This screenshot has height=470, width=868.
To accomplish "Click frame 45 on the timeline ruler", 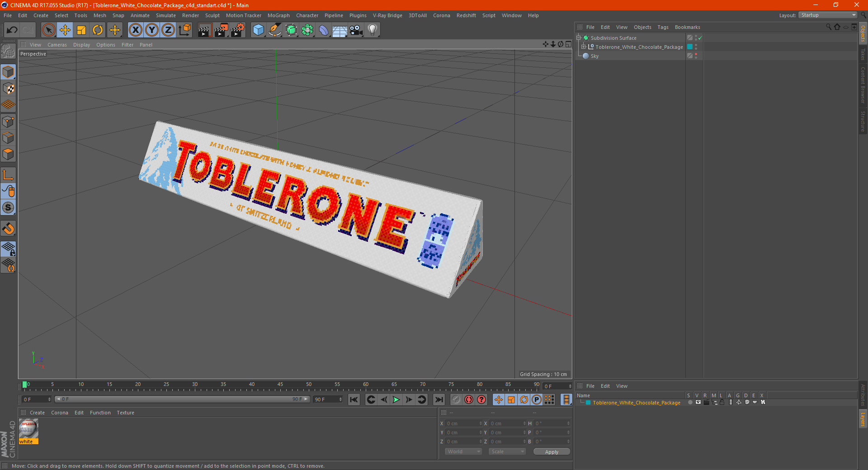I will [x=280, y=385].
